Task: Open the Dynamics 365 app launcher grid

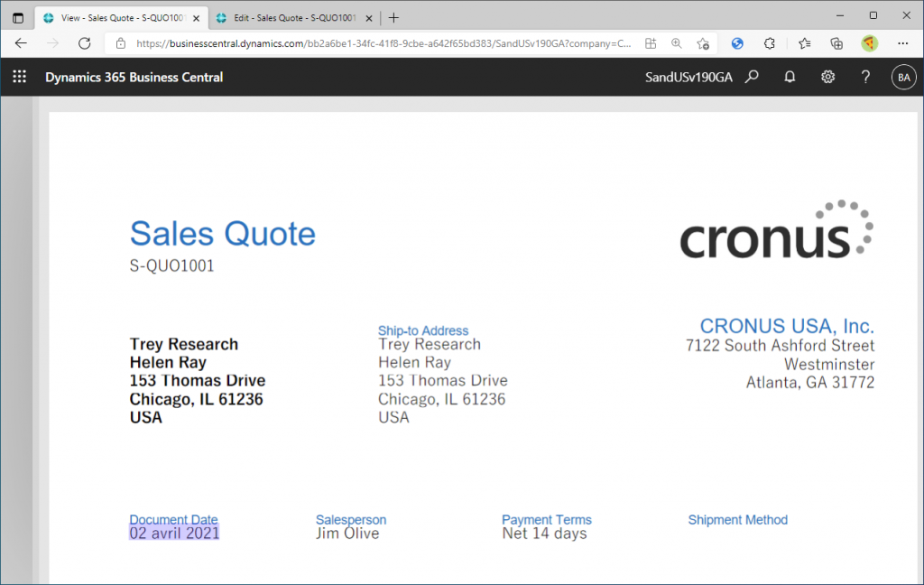Action: coord(19,78)
